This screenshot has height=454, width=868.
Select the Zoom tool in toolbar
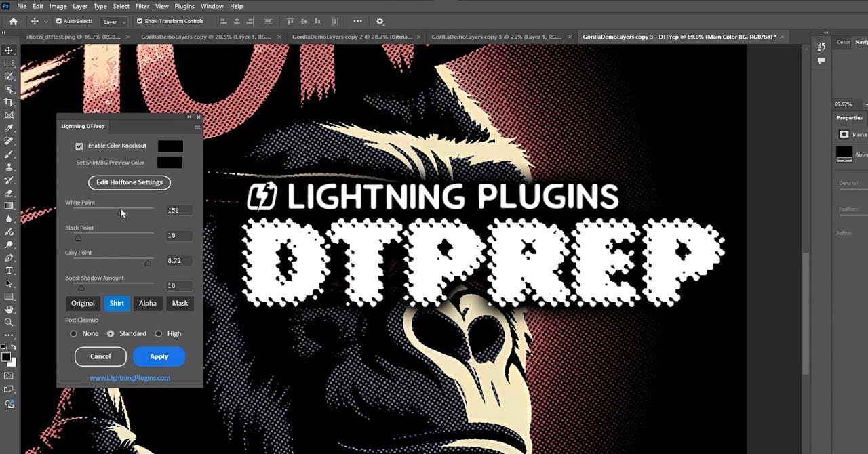point(9,323)
